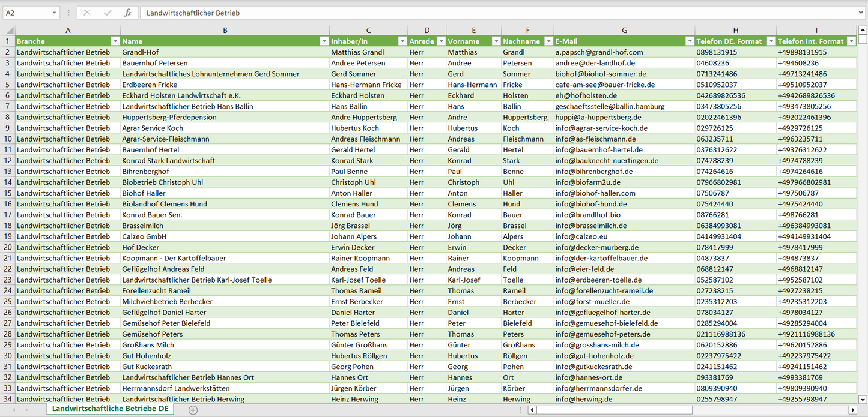
Task: Click the Enter checkmark in formula bar
Action: pyautogui.click(x=108, y=13)
